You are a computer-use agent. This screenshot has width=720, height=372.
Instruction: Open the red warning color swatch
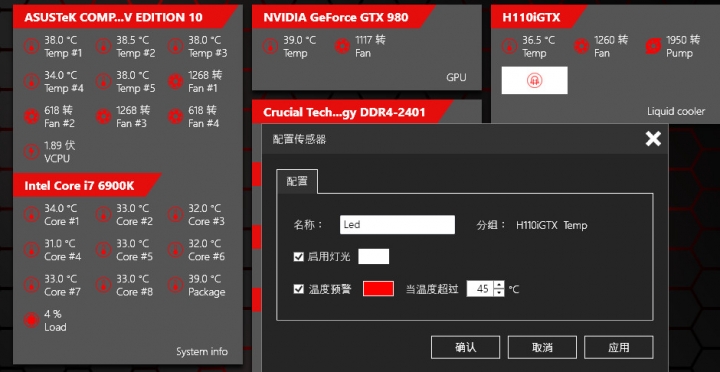click(378, 288)
